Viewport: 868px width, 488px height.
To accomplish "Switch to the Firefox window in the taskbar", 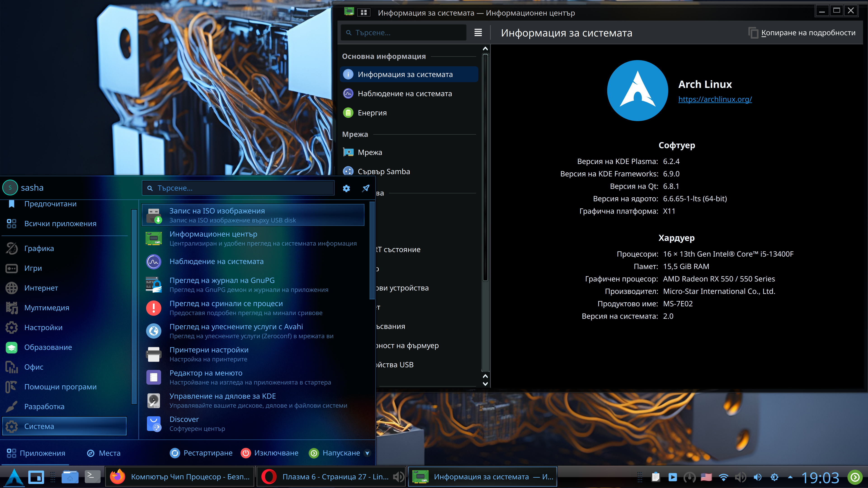I will click(x=180, y=477).
